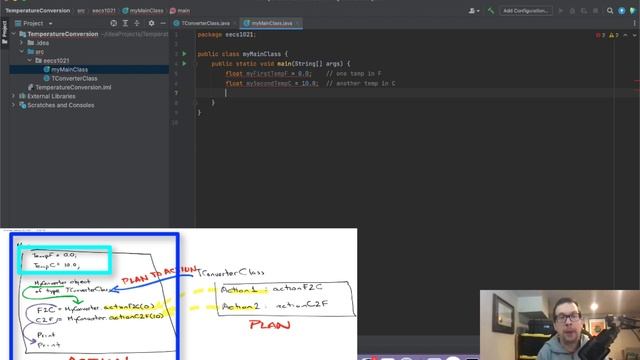
Task: Click the Expand All icon in Project panel
Action: 125,23
